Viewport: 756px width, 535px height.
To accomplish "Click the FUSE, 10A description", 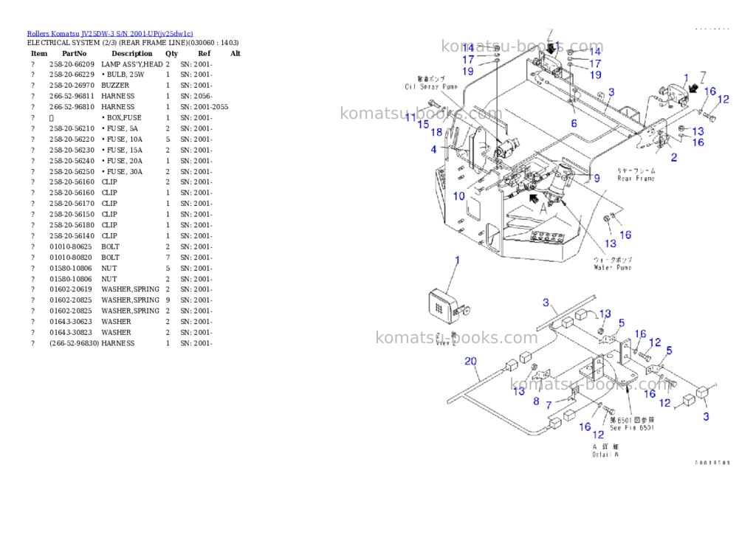I will (122, 139).
